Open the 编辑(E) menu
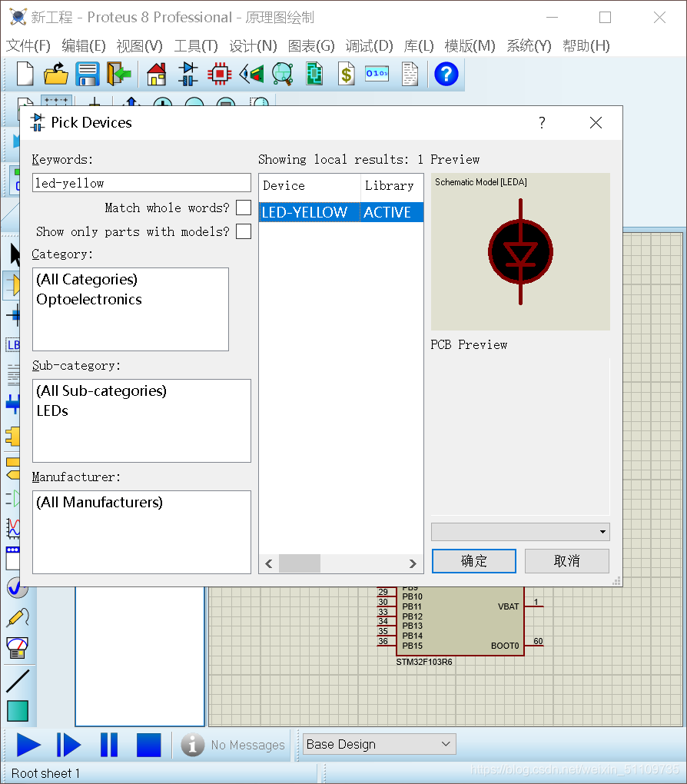The image size is (687, 784). click(84, 46)
